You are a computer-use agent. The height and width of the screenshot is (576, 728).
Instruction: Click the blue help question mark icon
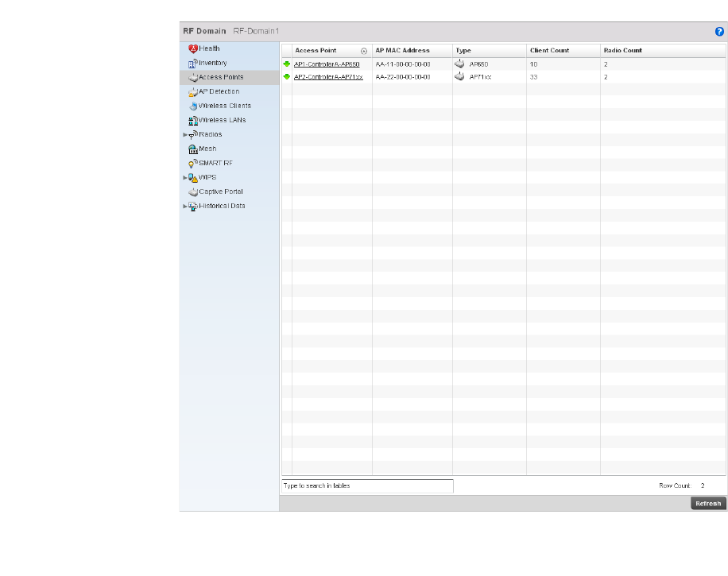[719, 32]
